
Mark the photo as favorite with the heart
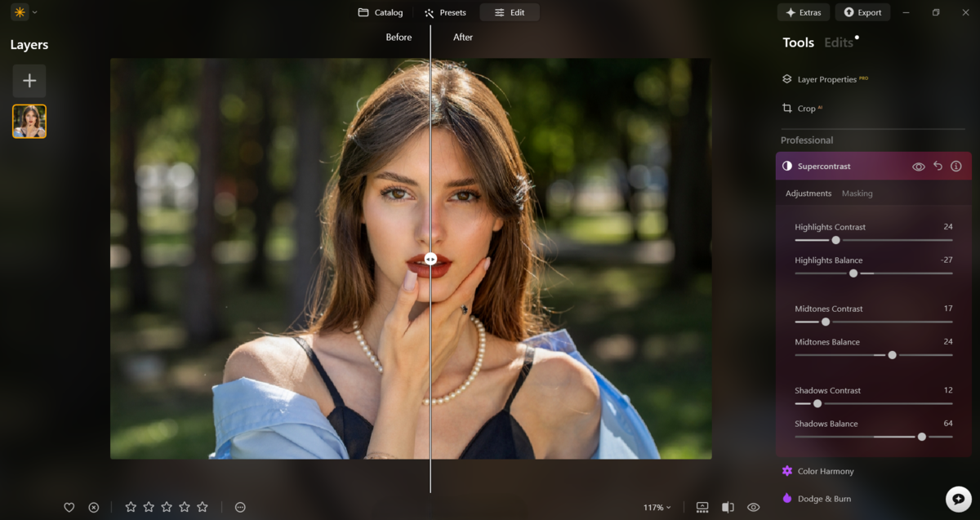coord(69,507)
